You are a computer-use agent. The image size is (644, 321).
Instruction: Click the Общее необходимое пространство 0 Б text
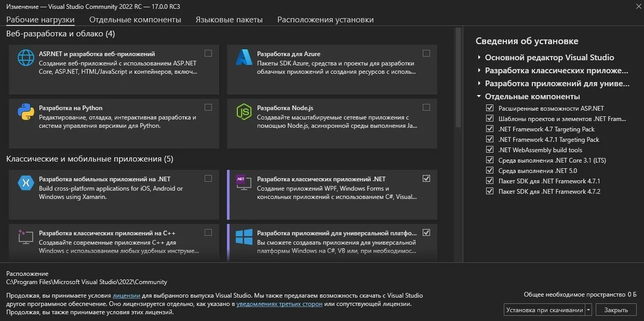[580, 295]
